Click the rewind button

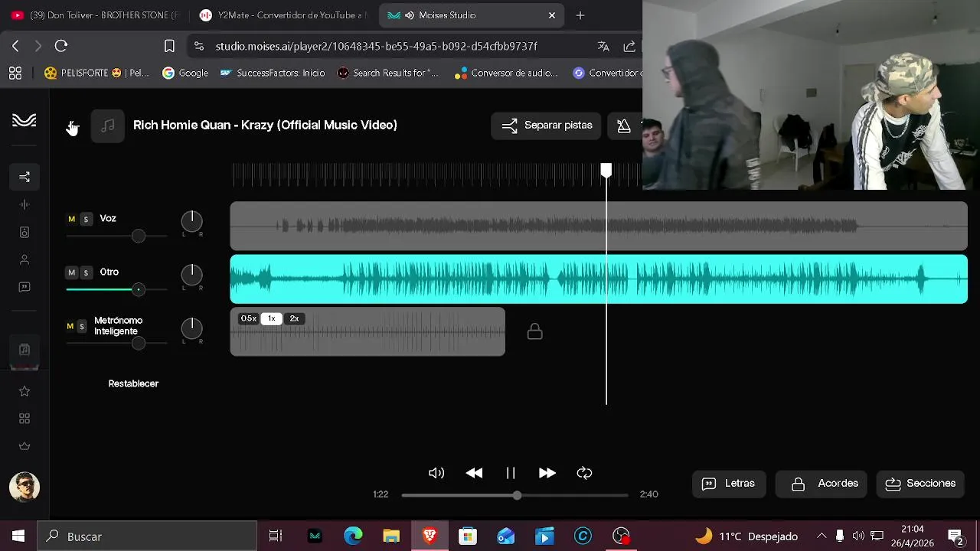[x=475, y=473]
